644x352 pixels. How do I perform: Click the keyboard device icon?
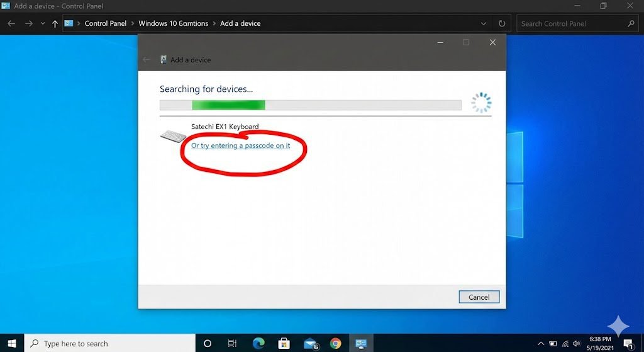(x=174, y=136)
